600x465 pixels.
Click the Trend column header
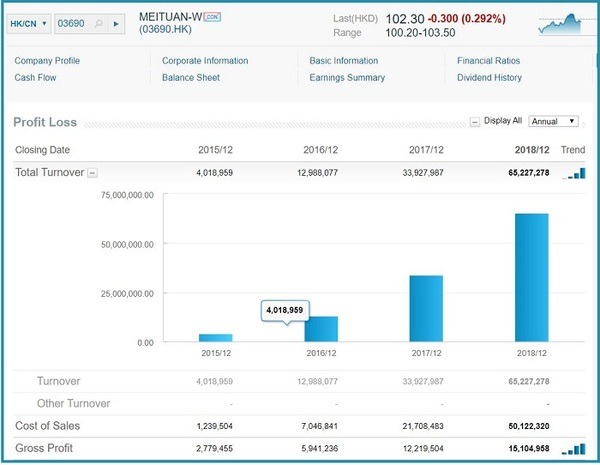pyautogui.click(x=573, y=150)
